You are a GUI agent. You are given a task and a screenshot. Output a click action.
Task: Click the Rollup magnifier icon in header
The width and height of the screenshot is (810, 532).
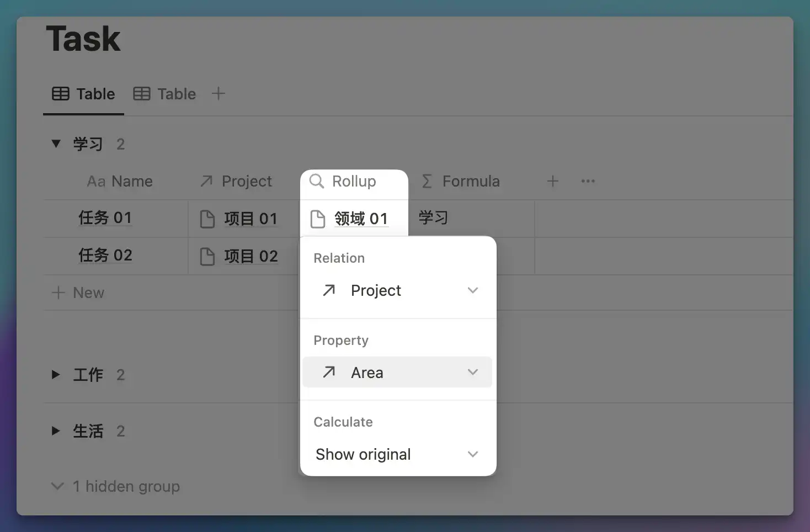click(x=317, y=182)
